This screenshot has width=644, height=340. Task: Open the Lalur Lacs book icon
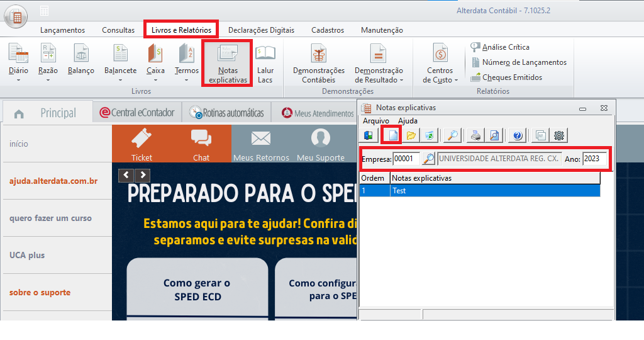[265, 54]
